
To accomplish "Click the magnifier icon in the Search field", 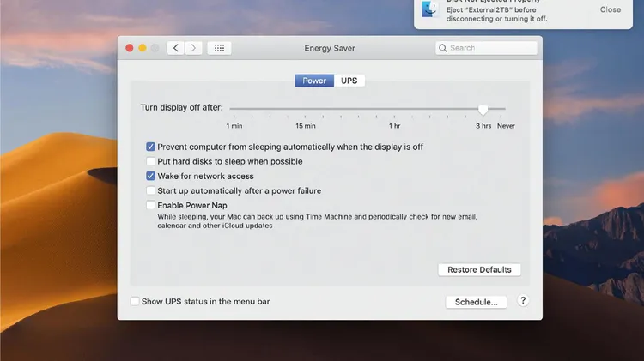I will [x=443, y=48].
